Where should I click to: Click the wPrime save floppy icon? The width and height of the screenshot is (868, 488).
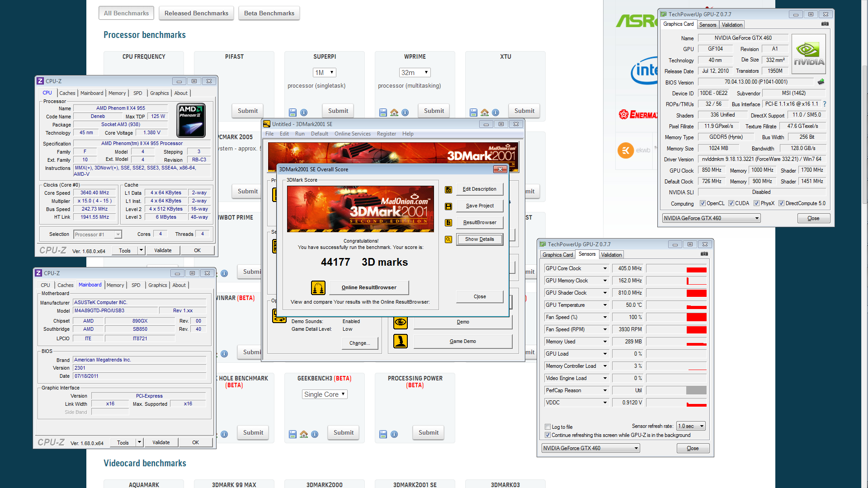click(383, 113)
